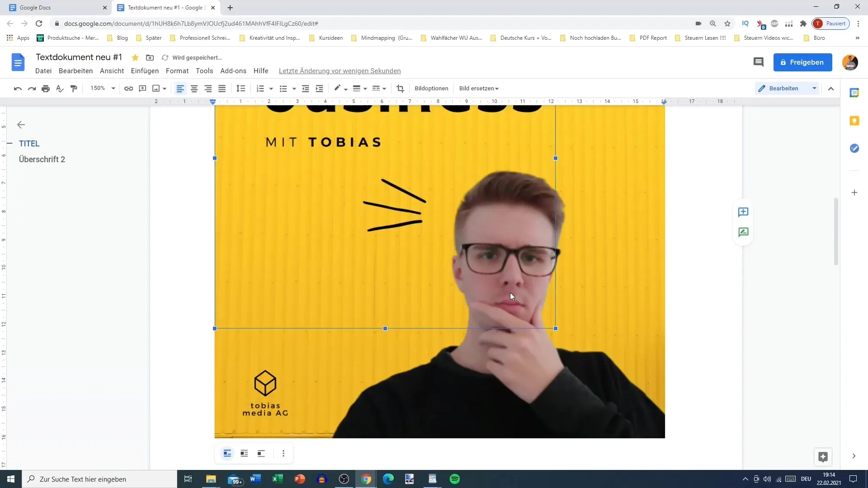This screenshot has height=488, width=868.
Task: Open Bild ersetzen dropdown menu
Action: point(479,88)
